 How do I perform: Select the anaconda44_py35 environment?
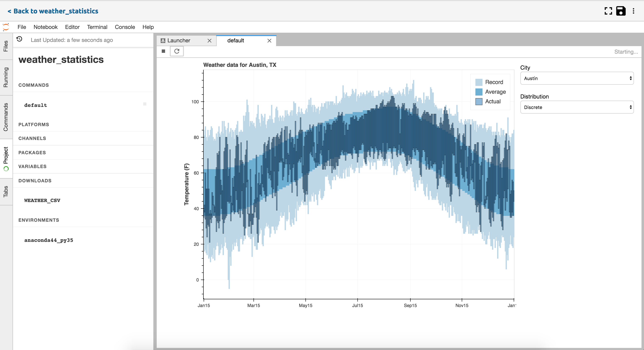[49, 240]
